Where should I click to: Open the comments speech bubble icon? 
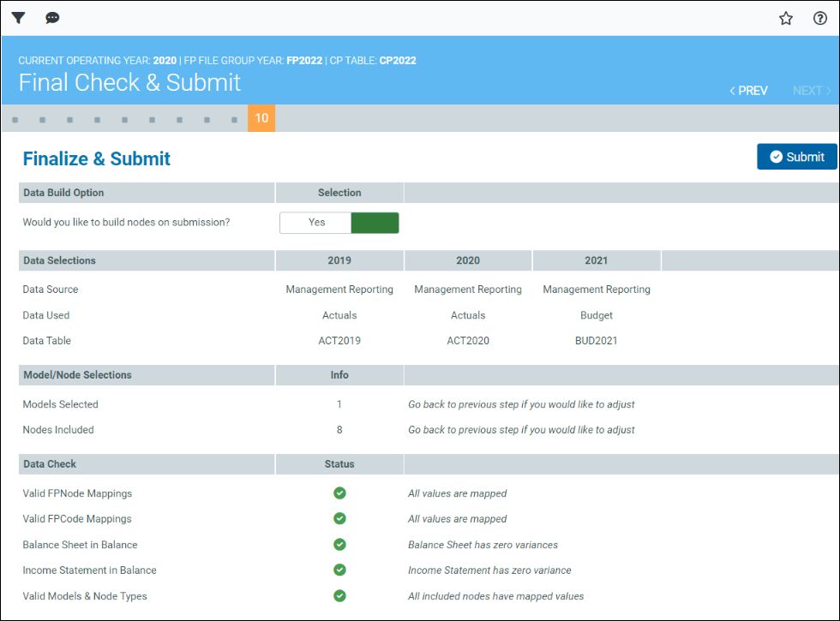(52, 18)
